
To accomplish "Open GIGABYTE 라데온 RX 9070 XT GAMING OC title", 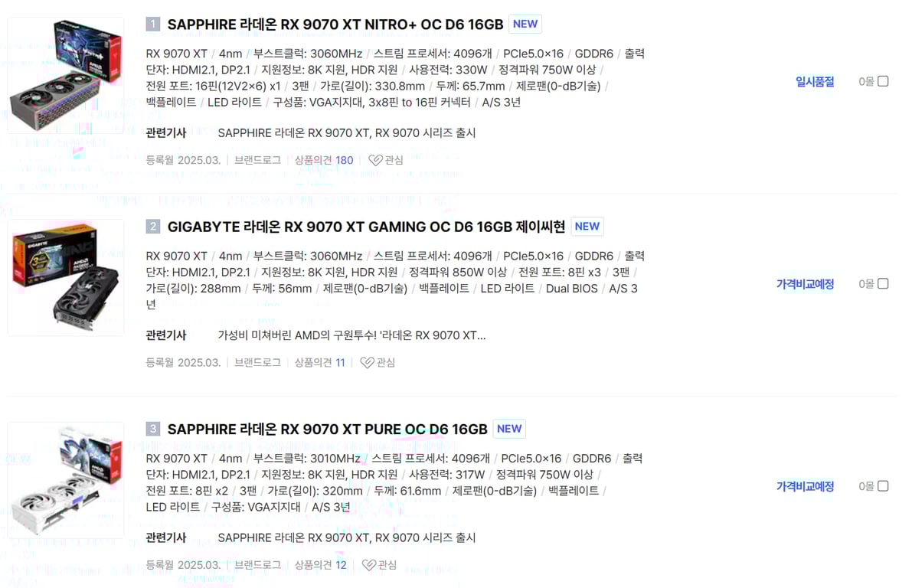I will coord(367,227).
